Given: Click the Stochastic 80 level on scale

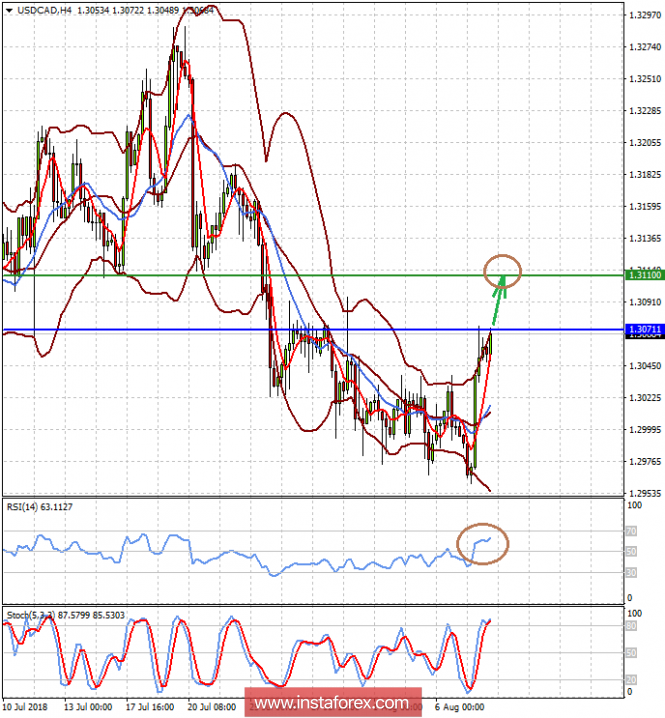Looking at the screenshot, I should tap(632, 627).
